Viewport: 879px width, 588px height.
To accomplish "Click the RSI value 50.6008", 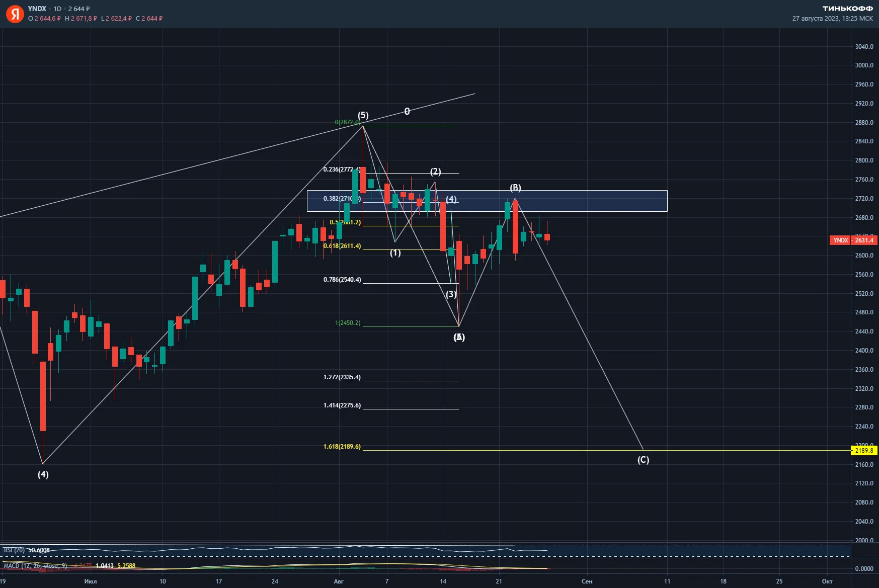I will point(39,550).
